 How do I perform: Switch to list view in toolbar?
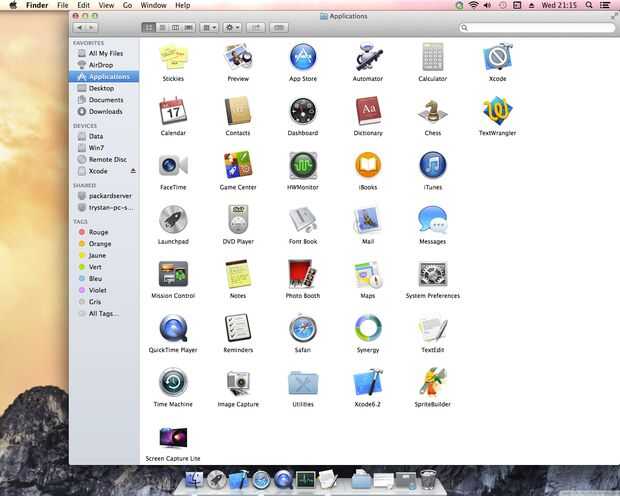coord(162,27)
